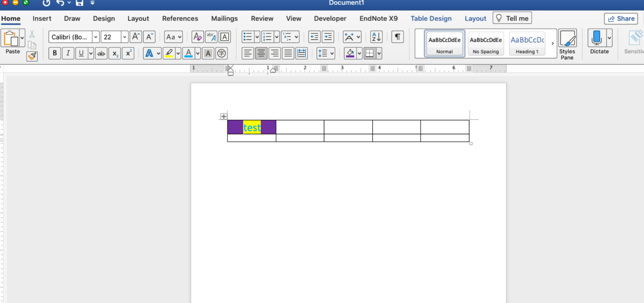Switch to the Table Design tab
The width and height of the screenshot is (644, 303).
431,19
